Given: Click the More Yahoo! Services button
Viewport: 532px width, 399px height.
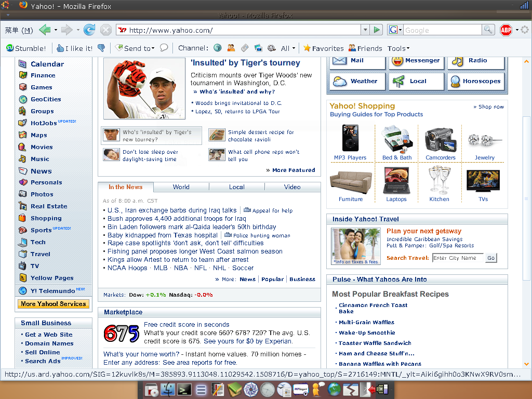Looking at the screenshot, I should (x=54, y=303).
